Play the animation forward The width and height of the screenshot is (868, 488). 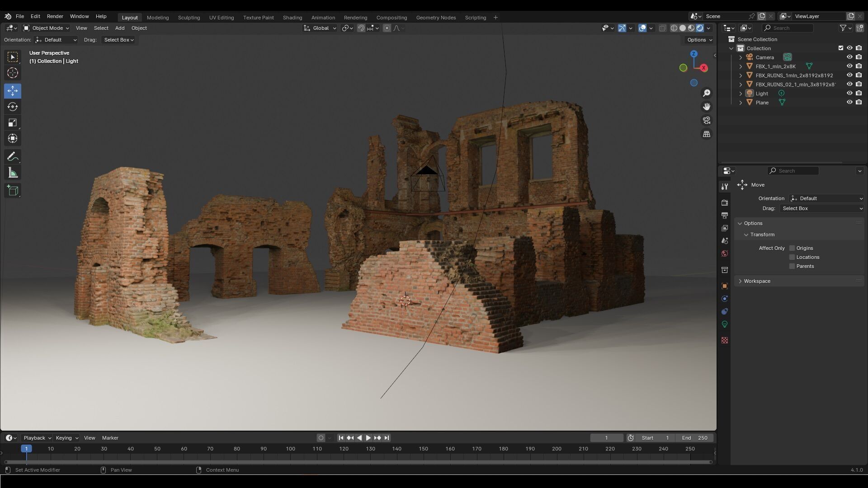(368, 438)
